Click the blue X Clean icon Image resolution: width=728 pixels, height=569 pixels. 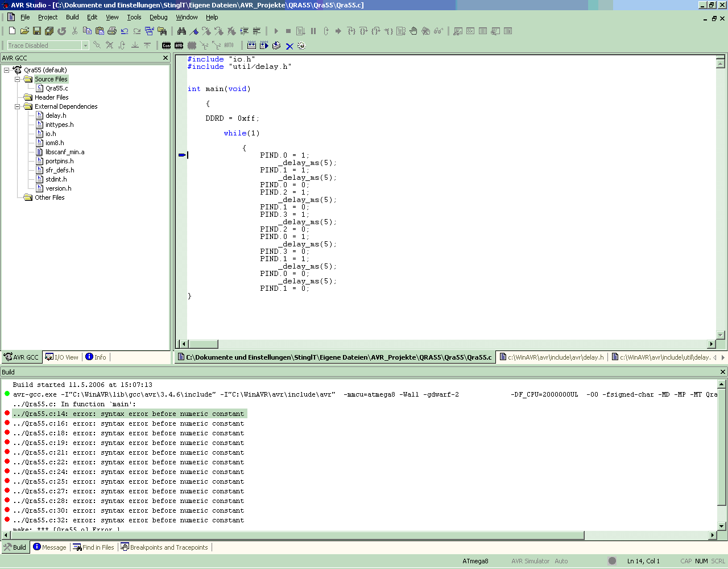tap(289, 46)
